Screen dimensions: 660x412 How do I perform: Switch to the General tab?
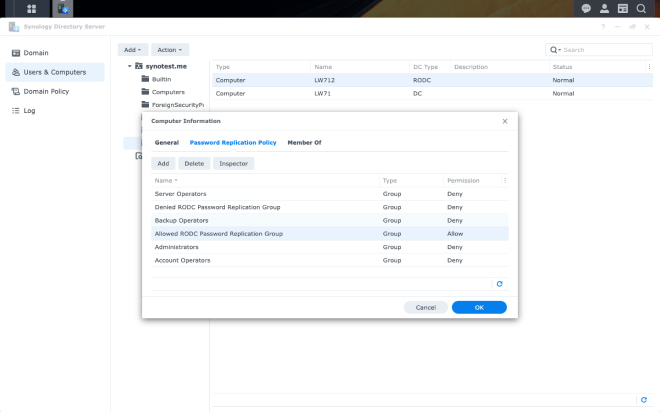coord(166,143)
